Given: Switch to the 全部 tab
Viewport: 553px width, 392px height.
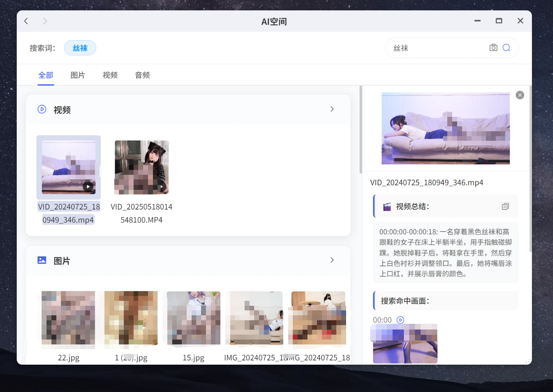Looking at the screenshot, I should coord(46,75).
